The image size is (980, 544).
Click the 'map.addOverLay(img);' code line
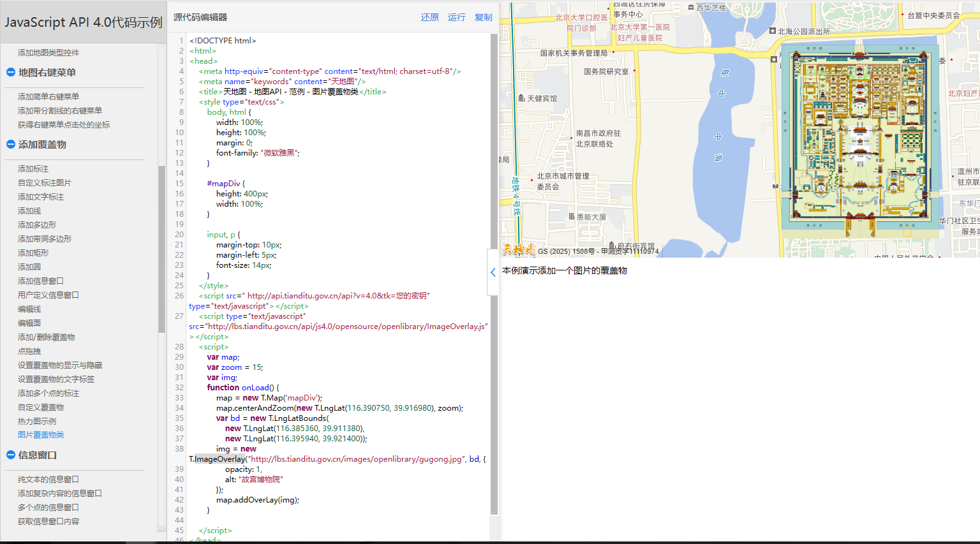[258, 500]
